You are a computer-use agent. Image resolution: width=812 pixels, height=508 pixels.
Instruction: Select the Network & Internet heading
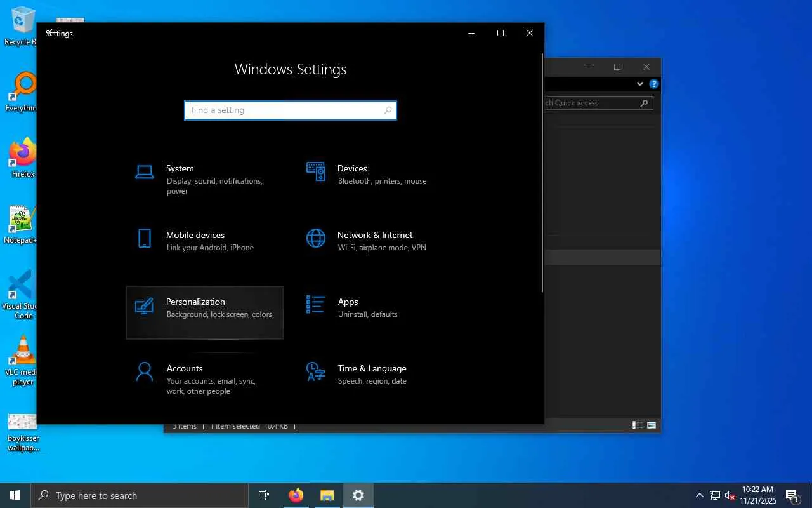point(375,235)
